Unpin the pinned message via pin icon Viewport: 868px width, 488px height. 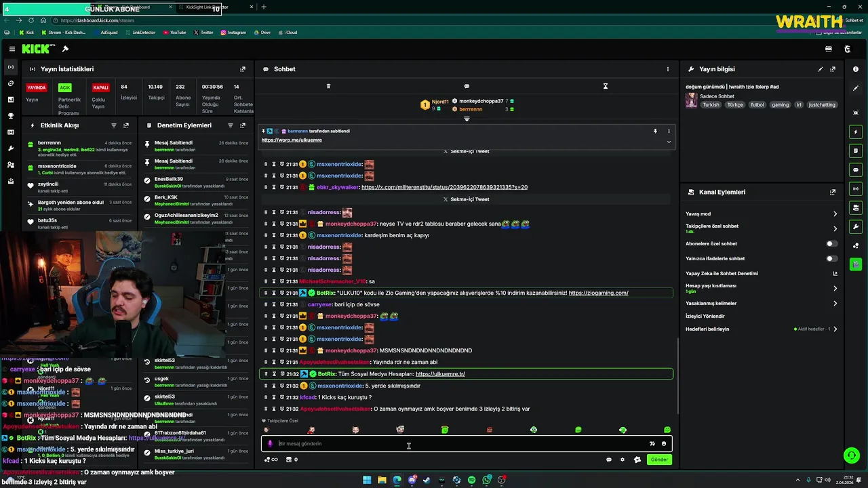coord(655,131)
